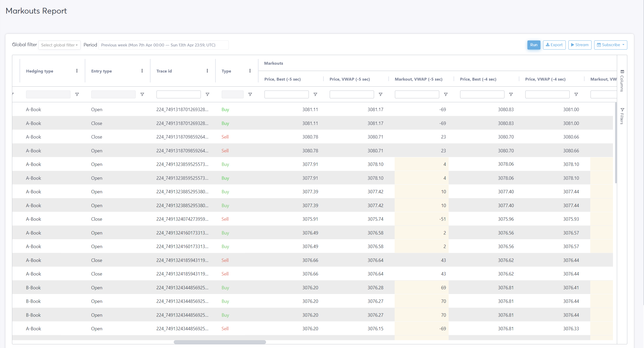Click filter funnel for Trace id
Screen dimensions: 644x348
tap(207, 94)
